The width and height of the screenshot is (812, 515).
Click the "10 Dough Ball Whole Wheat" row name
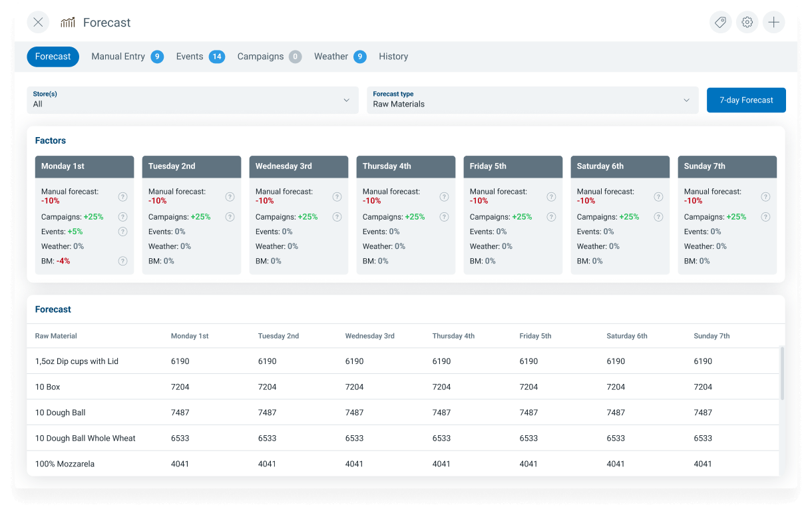(x=85, y=438)
